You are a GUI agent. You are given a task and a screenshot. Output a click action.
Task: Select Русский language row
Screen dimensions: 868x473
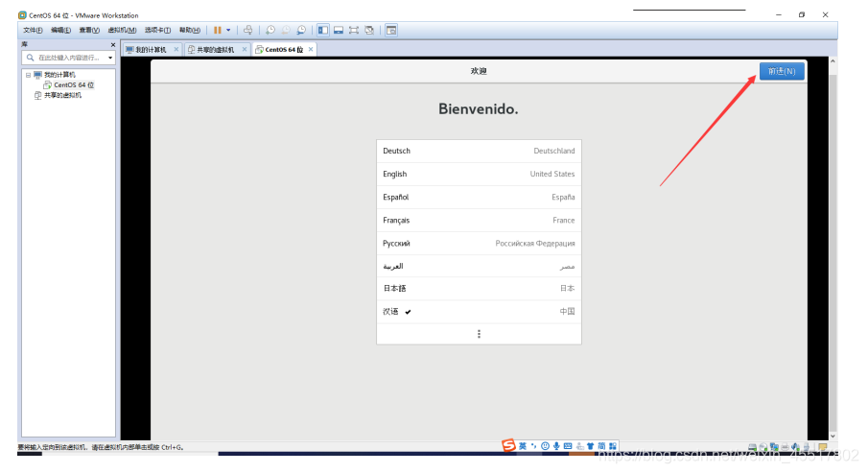tap(479, 243)
